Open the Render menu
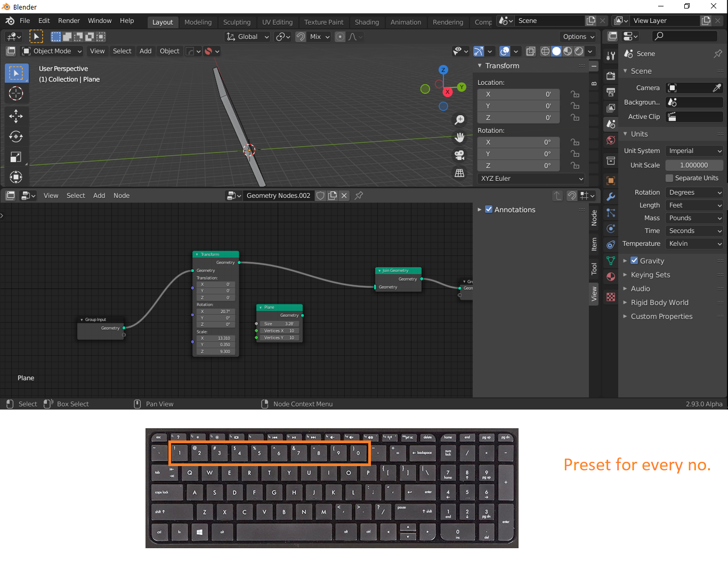728x561 pixels. point(69,21)
